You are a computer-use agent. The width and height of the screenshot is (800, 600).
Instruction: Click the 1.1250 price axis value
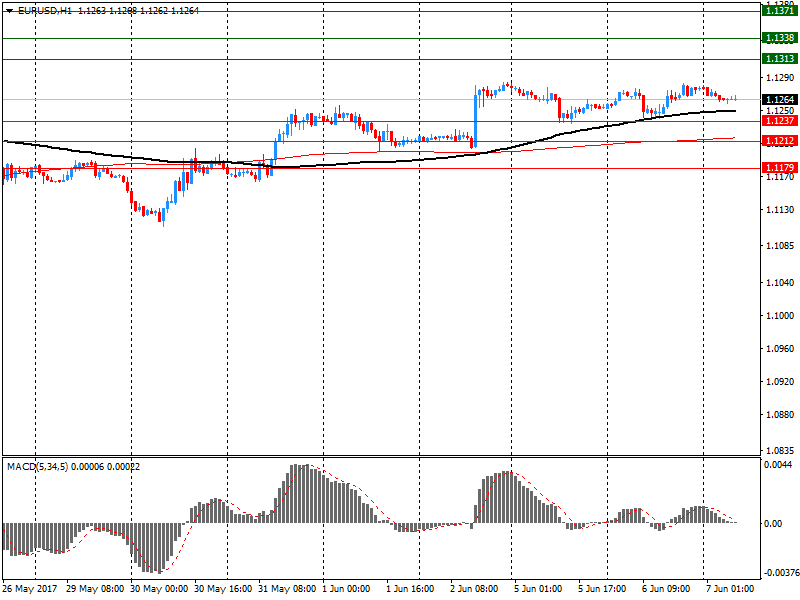780,110
